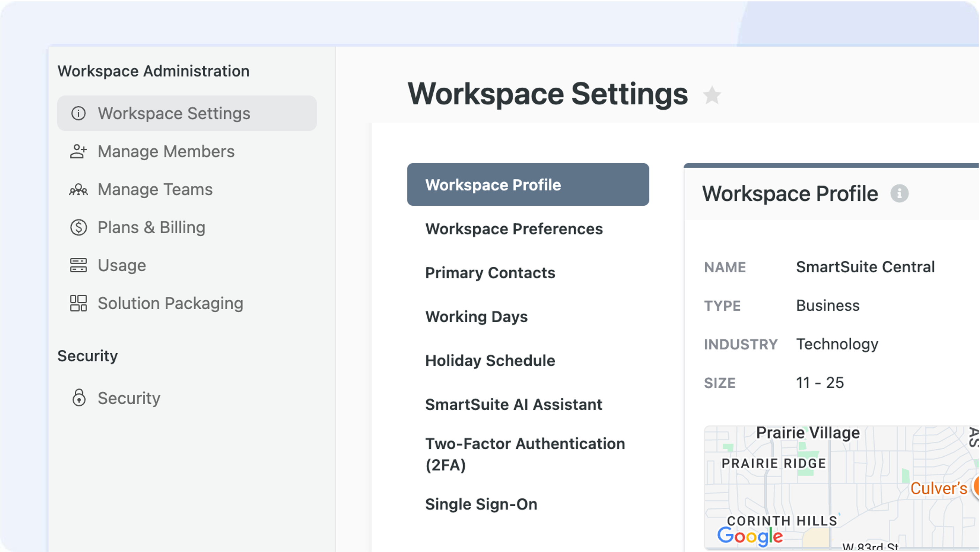Click the Usage server icon
Image resolution: width=980 pixels, height=552 pixels.
pyautogui.click(x=78, y=265)
